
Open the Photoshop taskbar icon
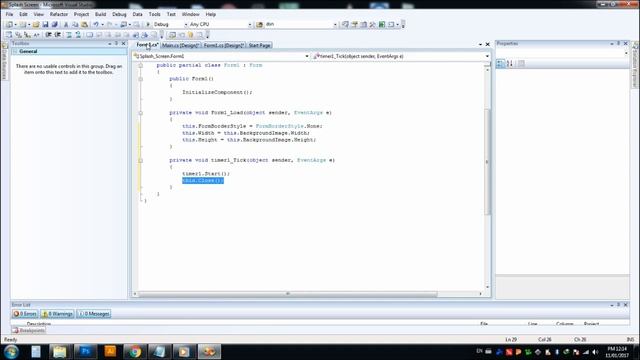(x=85, y=351)
